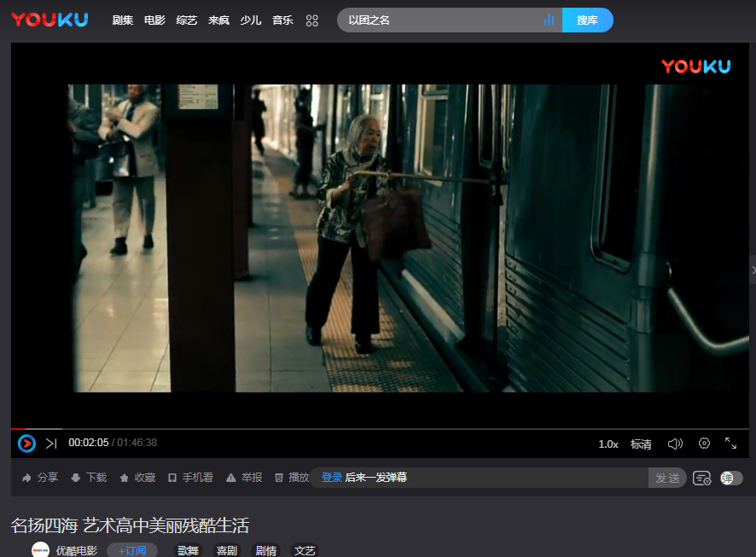756x557 pixels.
Task: Click the 优酷电影 channel avatar
Action: point(40,550)
